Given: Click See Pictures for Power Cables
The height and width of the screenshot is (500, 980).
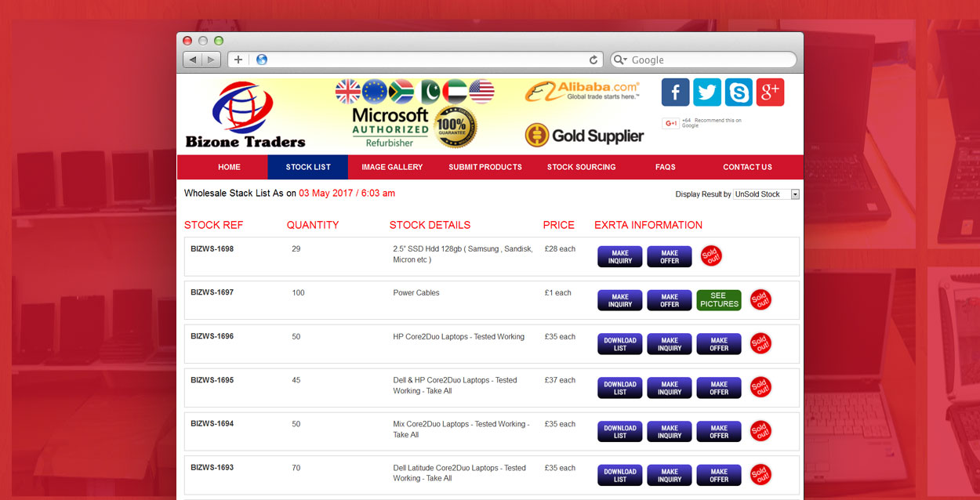Looking at the screenshot, I should click(719, 300).
